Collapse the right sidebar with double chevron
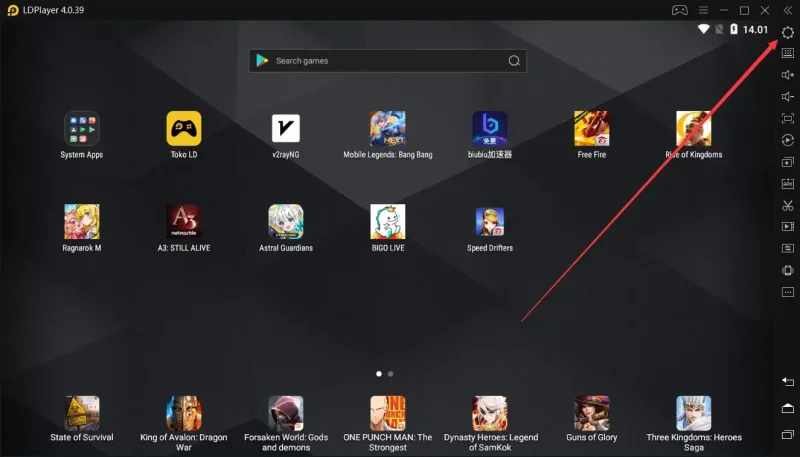 click(x=788, y=10)
